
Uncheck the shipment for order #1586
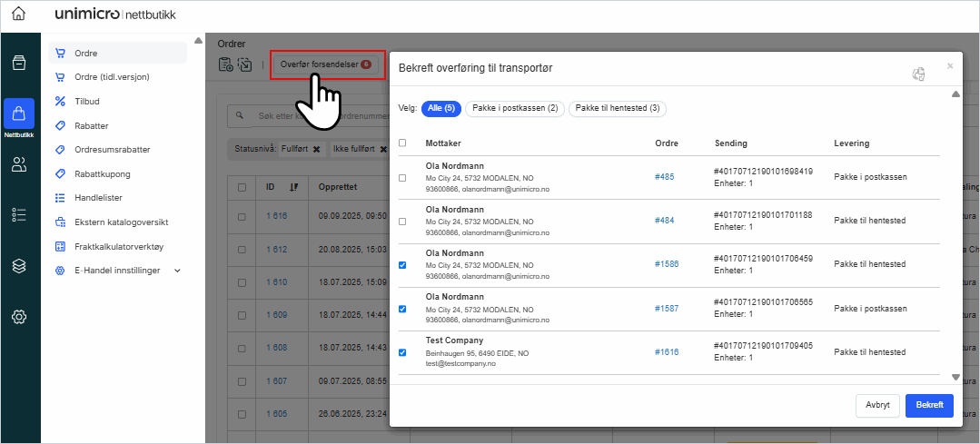(x=402, y=265)
